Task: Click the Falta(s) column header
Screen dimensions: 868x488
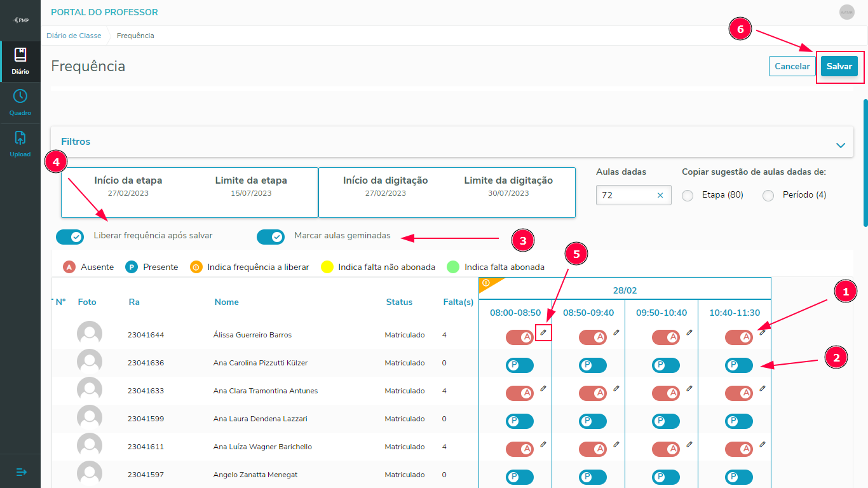Action: click(458, 302)
